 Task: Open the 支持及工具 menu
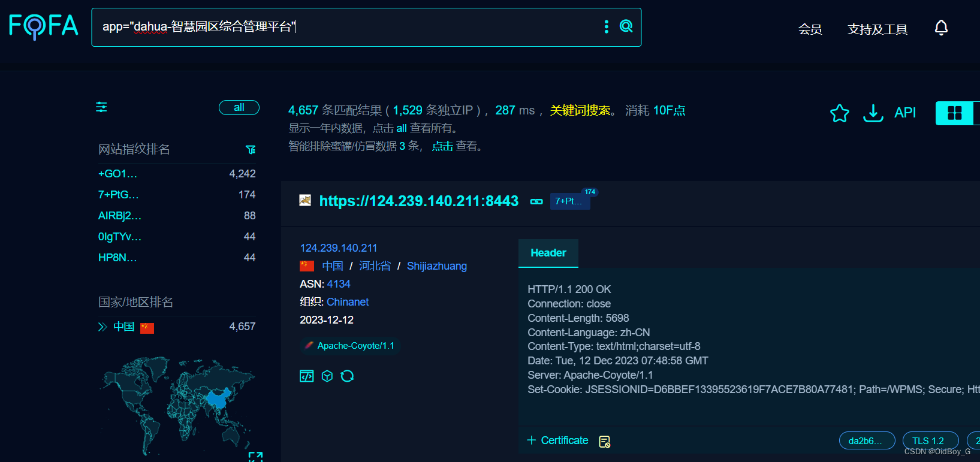pos(878,29)
